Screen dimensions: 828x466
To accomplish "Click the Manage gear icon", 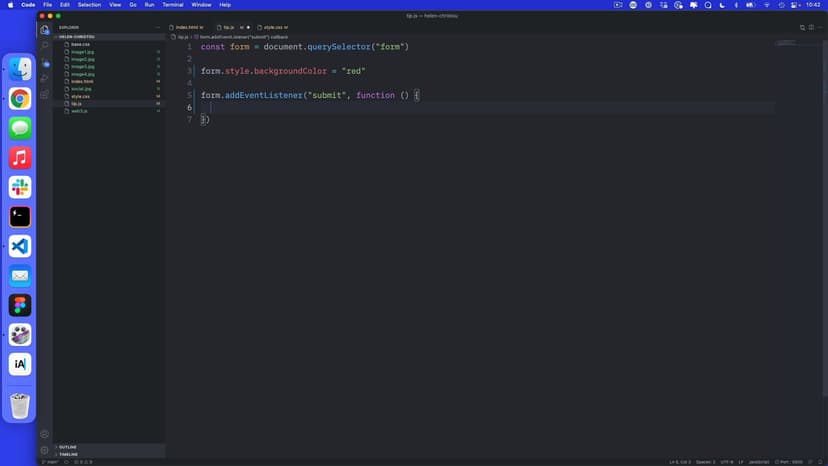I will click(x=45, y=450).
